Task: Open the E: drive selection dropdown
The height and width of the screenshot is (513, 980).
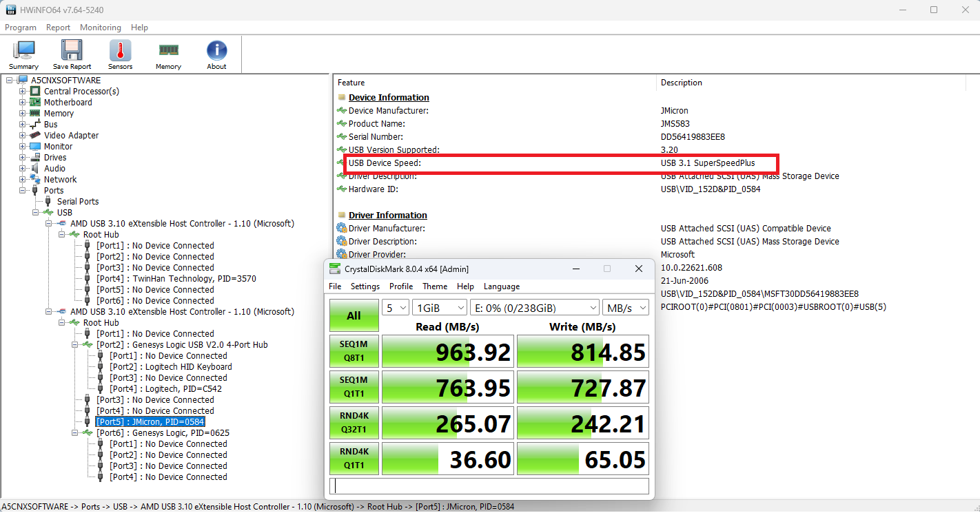Action: pos(535,308)
